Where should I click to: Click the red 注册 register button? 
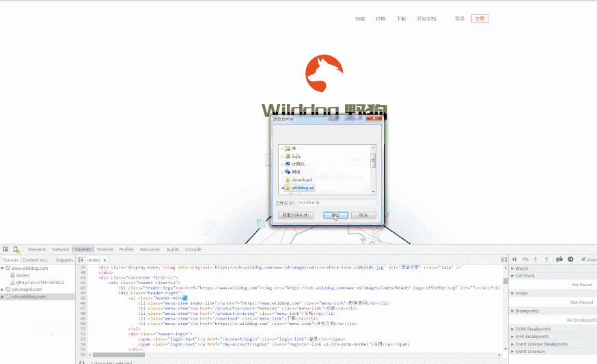tap(480, 18)
